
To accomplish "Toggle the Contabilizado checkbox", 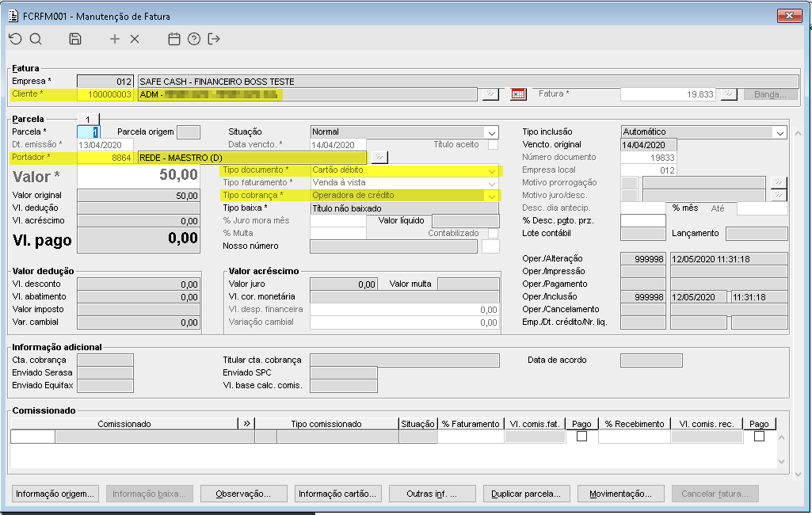I will point(493,234).
